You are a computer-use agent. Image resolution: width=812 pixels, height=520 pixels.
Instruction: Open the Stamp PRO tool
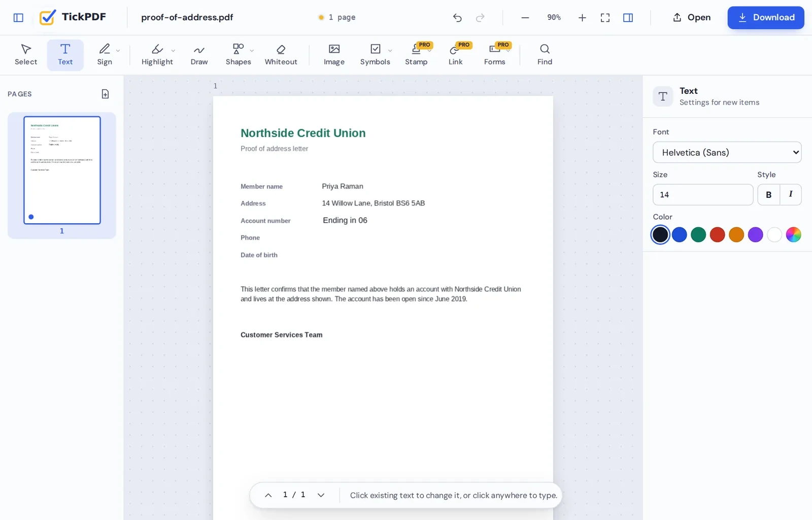[x=416, y=55]
